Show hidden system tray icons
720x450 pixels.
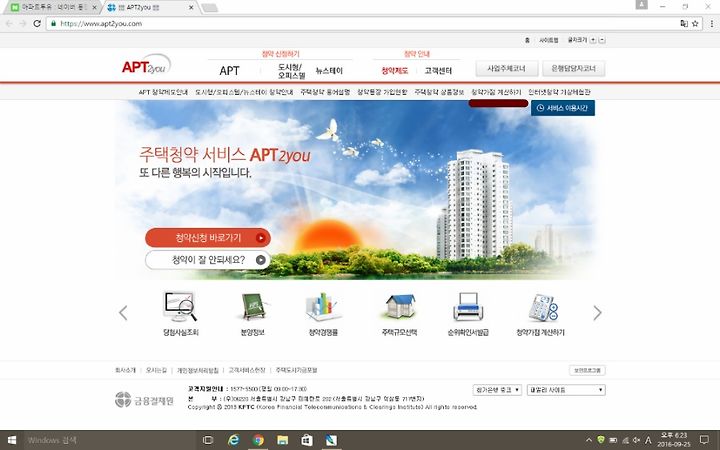point(589,440)
